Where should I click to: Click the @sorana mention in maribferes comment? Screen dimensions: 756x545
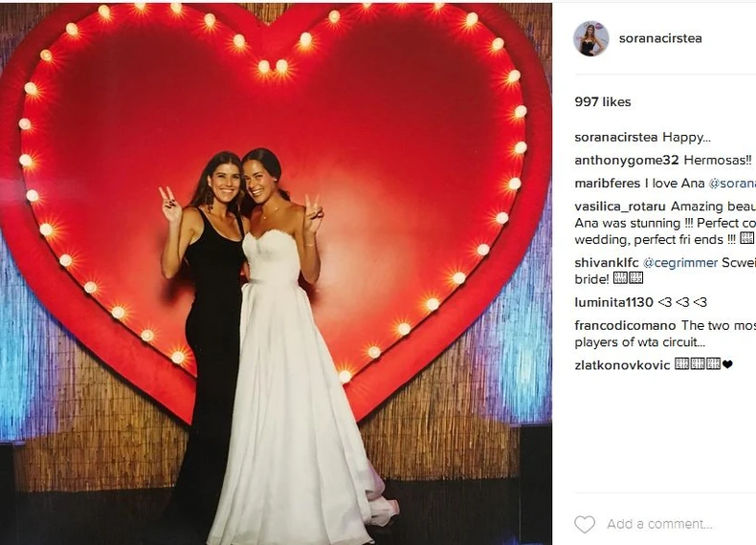click(x=732, y=184)
